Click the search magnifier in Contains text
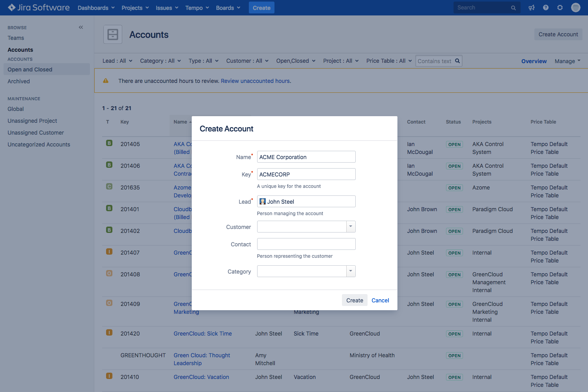The width and height of the screenshot is (588, 392). 457,61
